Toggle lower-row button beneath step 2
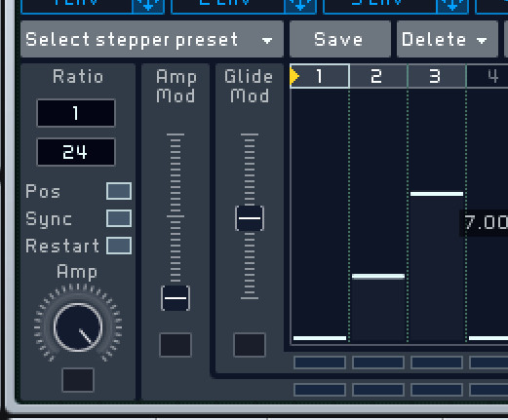 point(378,390)
